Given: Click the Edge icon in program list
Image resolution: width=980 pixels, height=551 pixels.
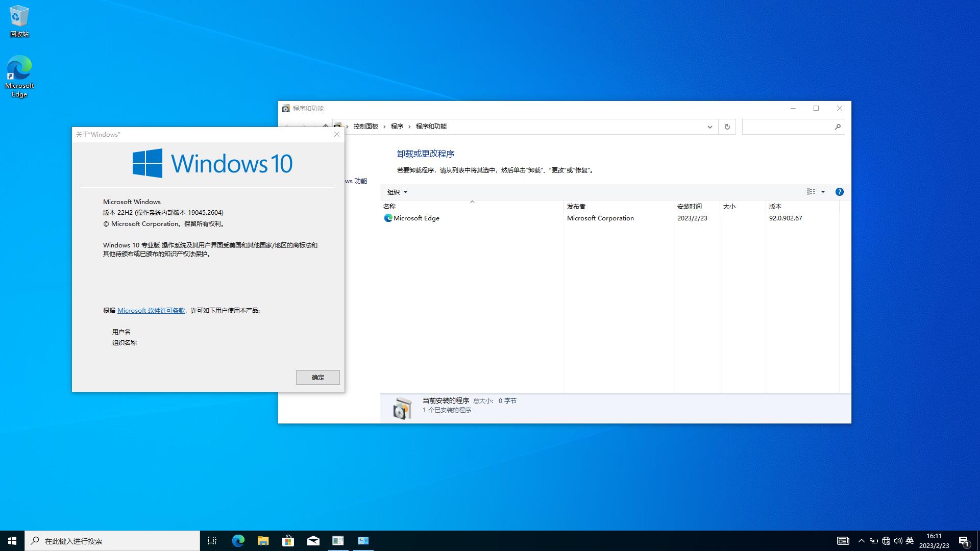Looking at the screenshot, I should coord(388,218).
